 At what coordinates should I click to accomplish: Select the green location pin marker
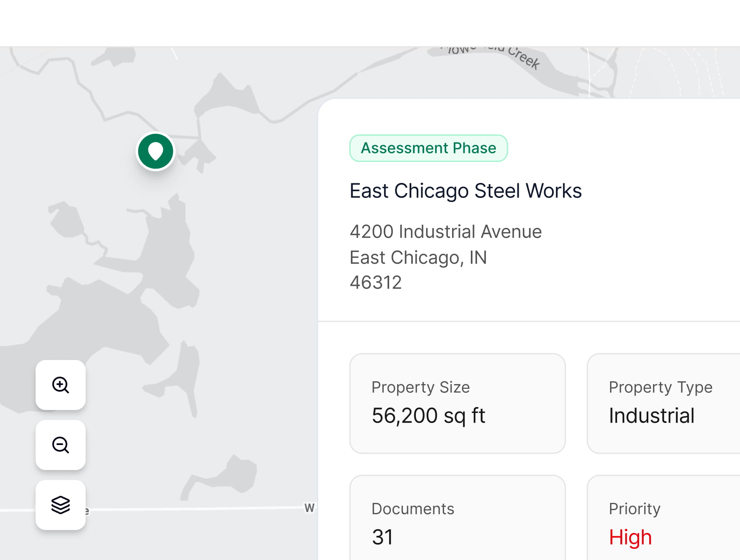click(x=155, y=151)
